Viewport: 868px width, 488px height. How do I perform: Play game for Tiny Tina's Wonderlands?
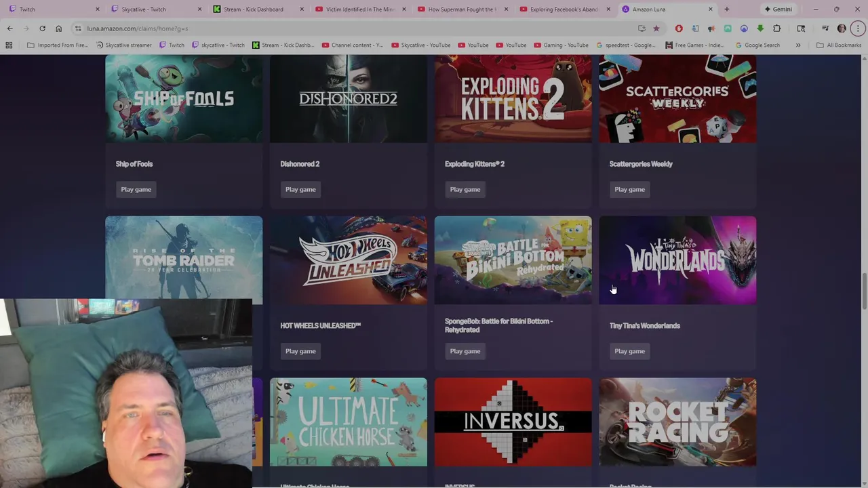(629, 351)
